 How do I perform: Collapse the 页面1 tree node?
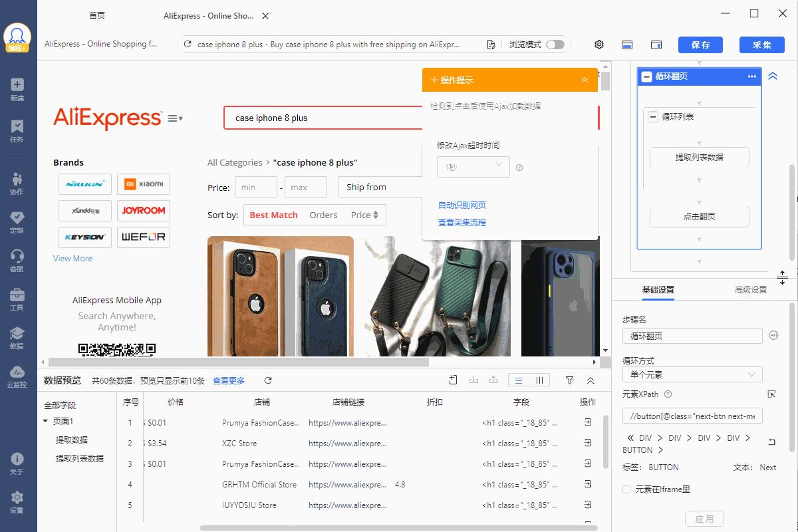click(45, 421)
